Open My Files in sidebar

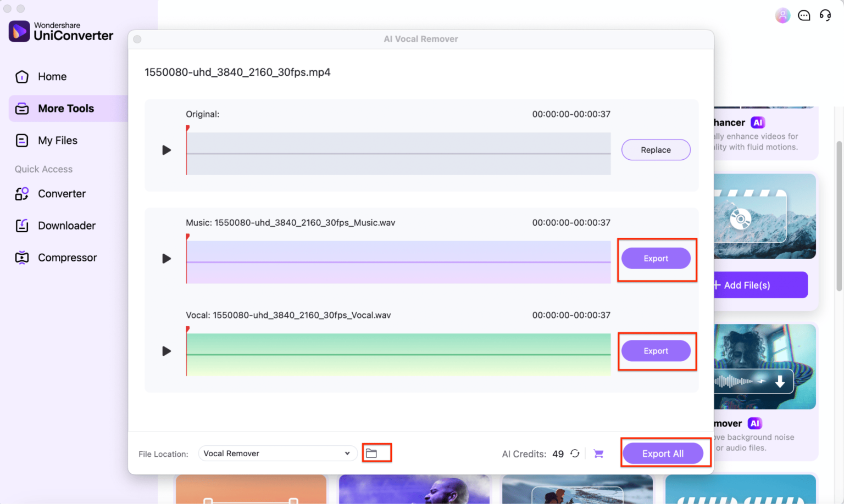tap(58, 141)
